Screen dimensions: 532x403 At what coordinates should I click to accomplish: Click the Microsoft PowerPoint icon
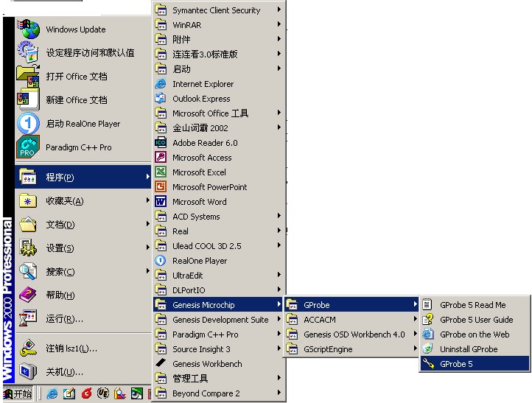coord(161,186)
